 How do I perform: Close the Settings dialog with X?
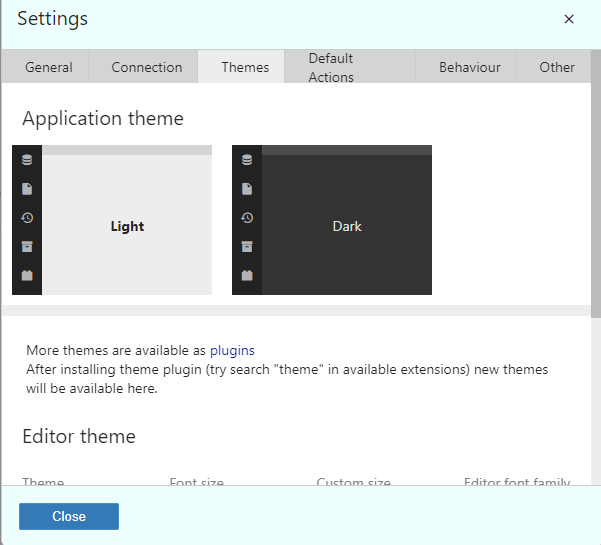click(x=569, y=19)
